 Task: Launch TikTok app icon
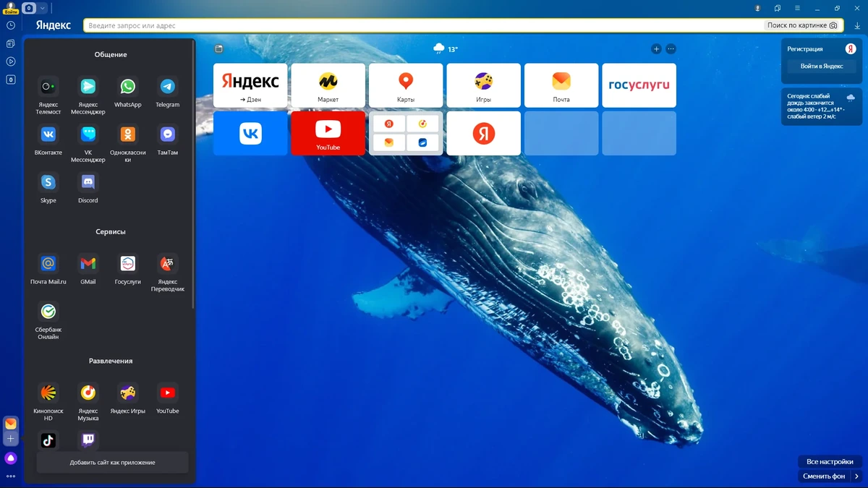tap(48, 440)
